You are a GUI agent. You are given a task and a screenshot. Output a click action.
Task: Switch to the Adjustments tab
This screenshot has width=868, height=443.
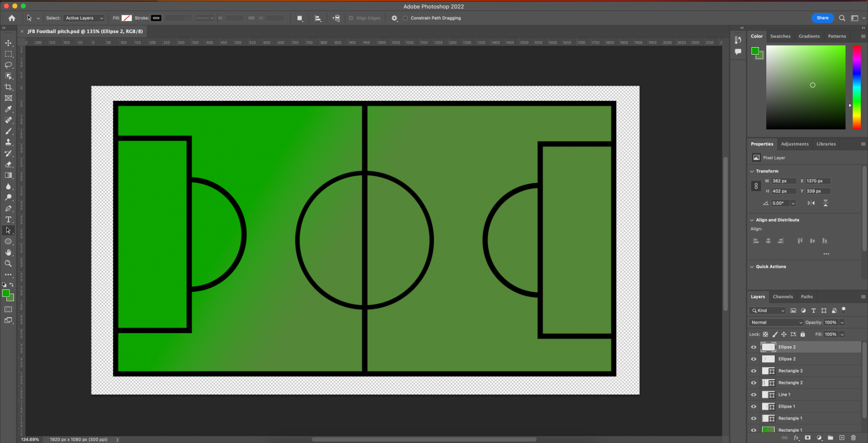coord(795,144)
